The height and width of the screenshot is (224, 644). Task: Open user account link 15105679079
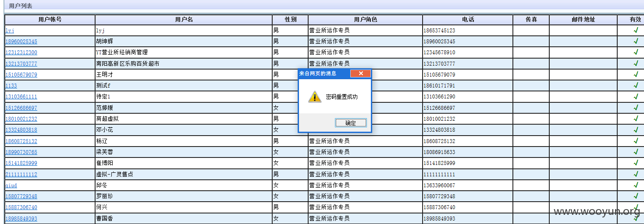click(21, 75)
